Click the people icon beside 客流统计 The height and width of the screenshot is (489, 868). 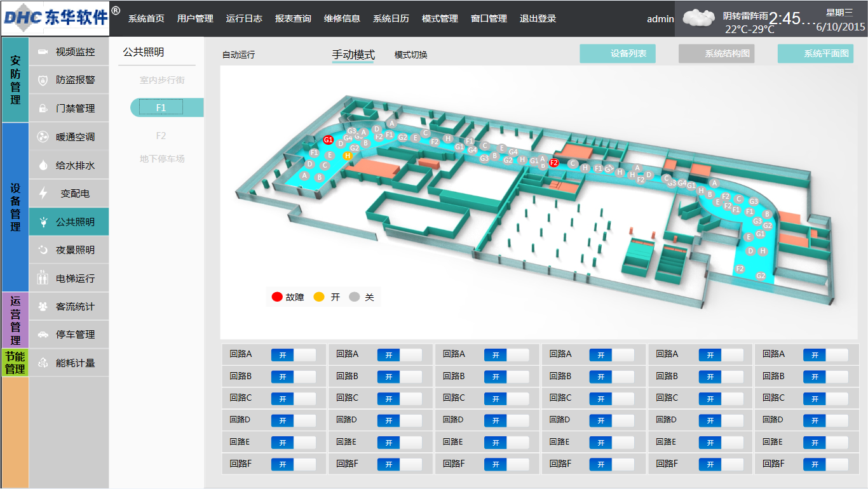point(43,307)
